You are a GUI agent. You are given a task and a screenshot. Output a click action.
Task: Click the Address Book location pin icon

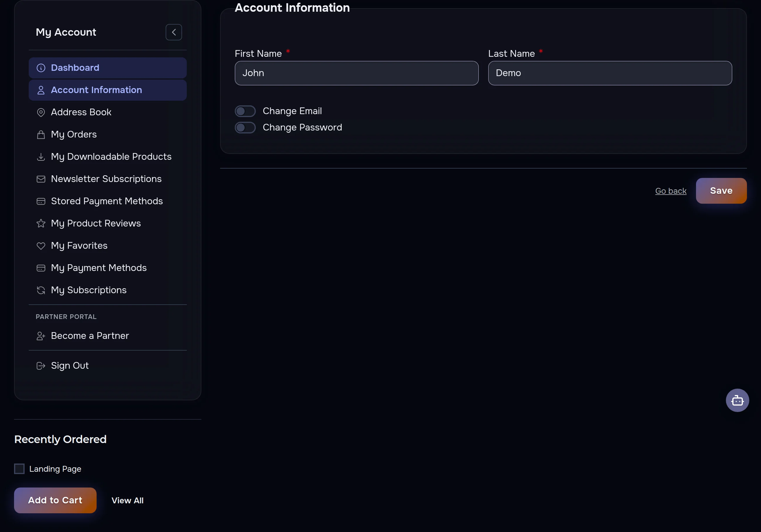(x=41, y=112)
